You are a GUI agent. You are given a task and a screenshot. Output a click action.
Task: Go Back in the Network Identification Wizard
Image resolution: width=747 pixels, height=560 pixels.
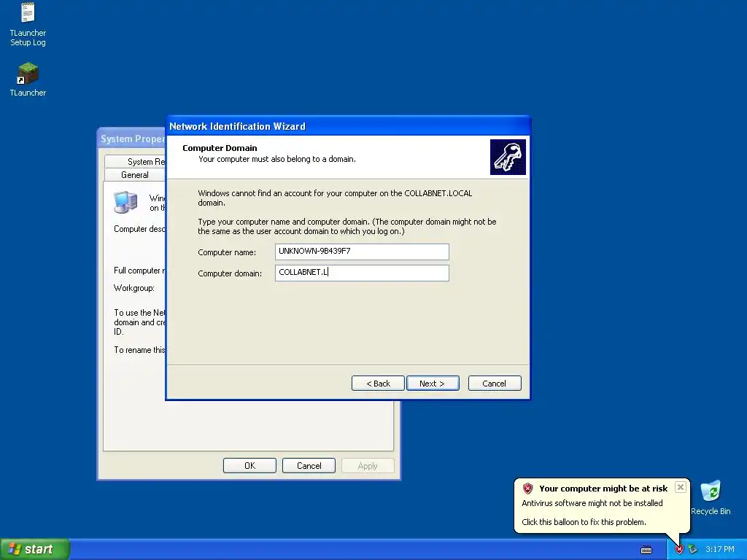point(379,384)
